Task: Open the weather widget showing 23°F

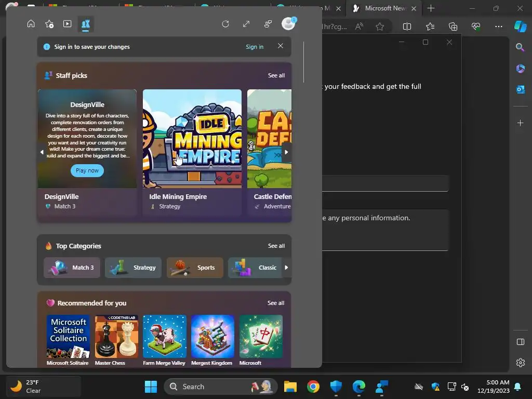Action: 44,387
